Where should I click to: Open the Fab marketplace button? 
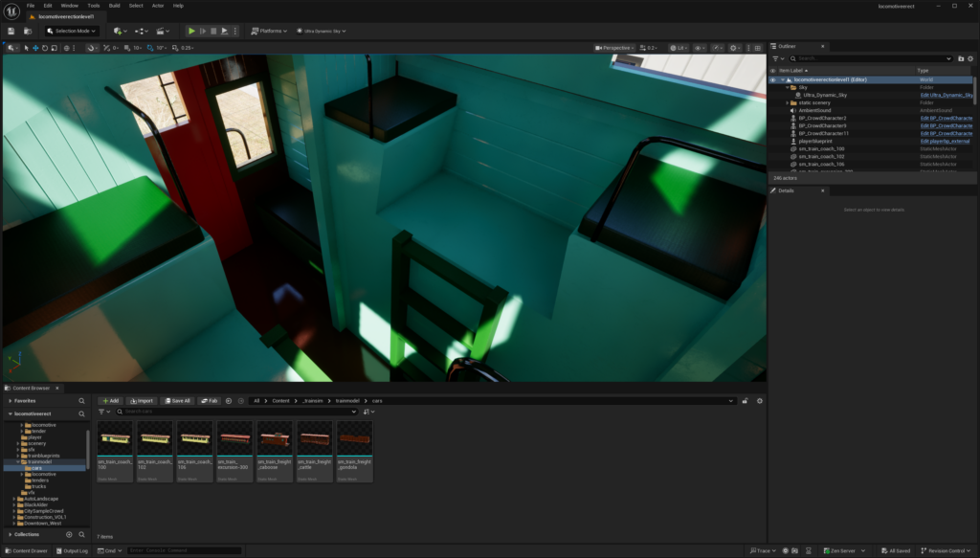[210, 400]
